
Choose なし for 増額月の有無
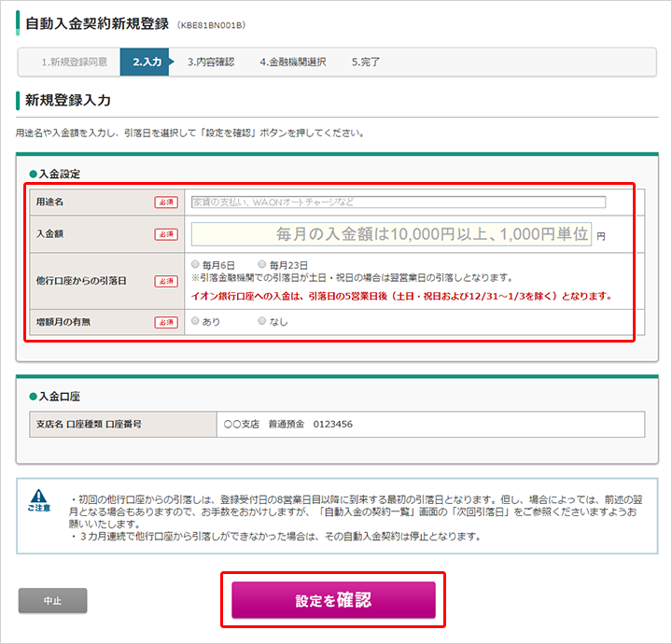pyautogui.click(x=262, y=321)
